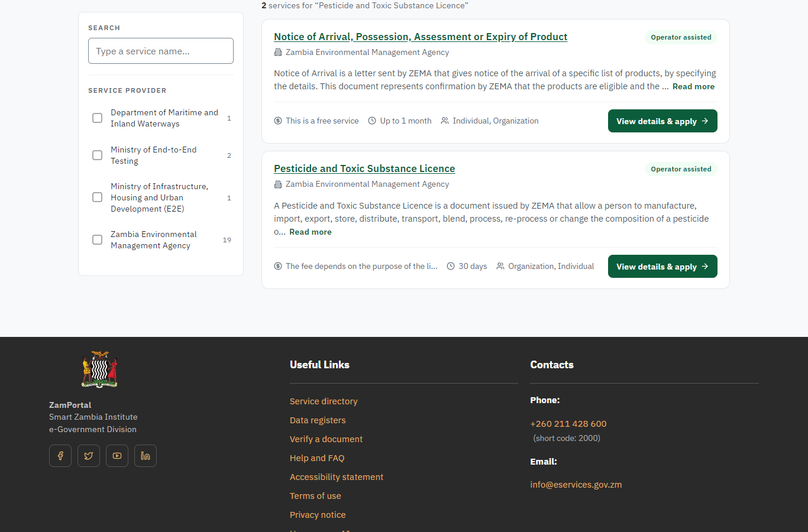Follow the Verify a document link
The image size is (808, 532).
tap(326, 439)
